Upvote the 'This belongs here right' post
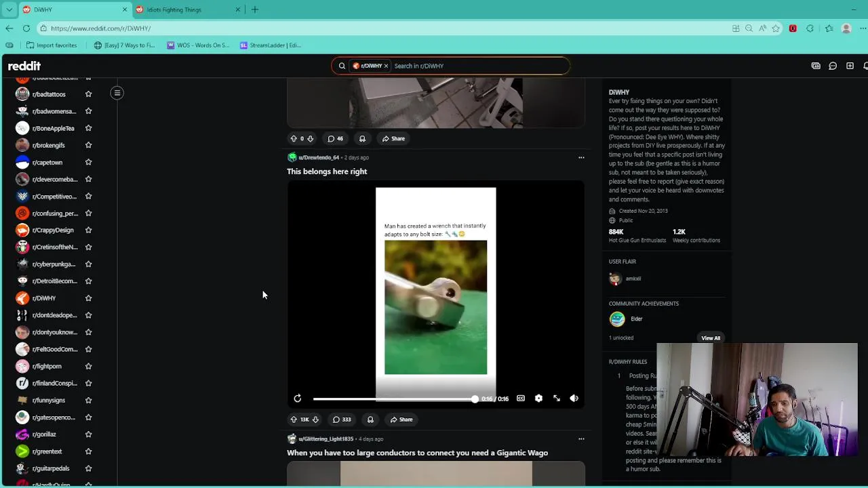Image resolution: width=868 pixels, height=488 pixels. click(x=294, y=420)
